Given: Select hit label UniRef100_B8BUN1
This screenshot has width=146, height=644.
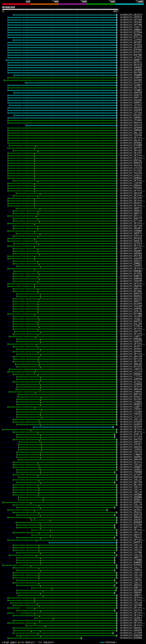Looking at the screenshot, I should [x=131, y=271].
